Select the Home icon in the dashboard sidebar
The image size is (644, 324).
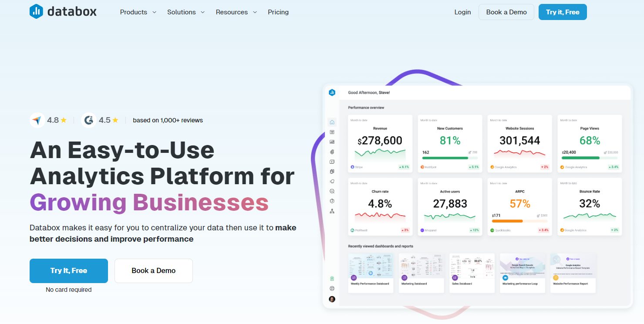(x=332, y=122)
